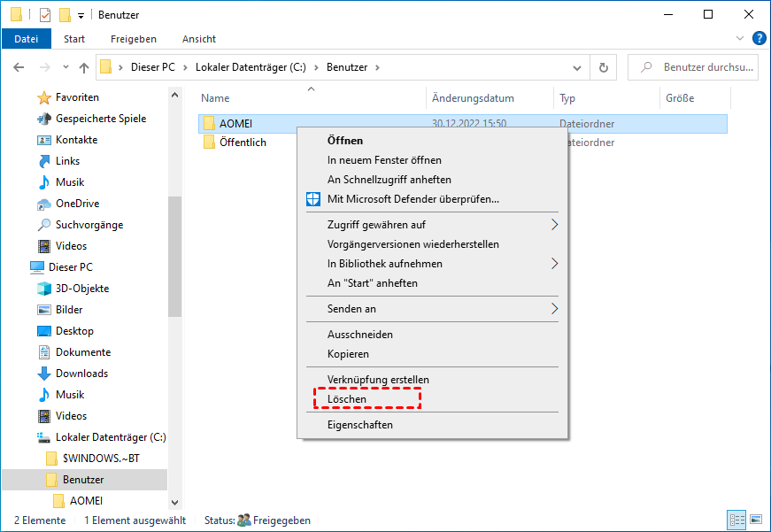Click the New Folder quick access icon in the title bar
The image size is (771, 532).
(x=65, y=15)
